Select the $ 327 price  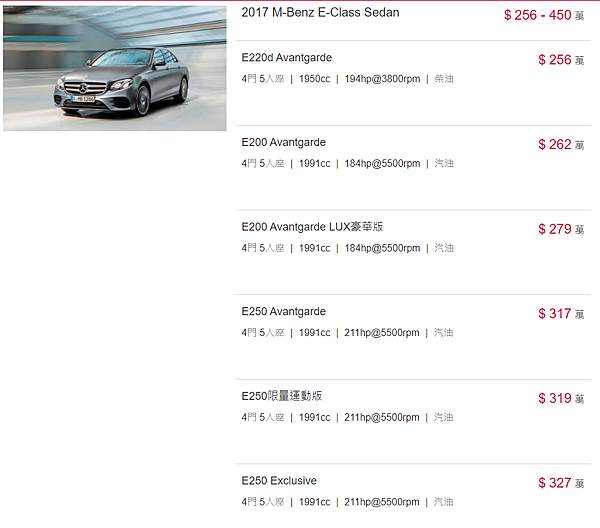click(x=561, y=483)
